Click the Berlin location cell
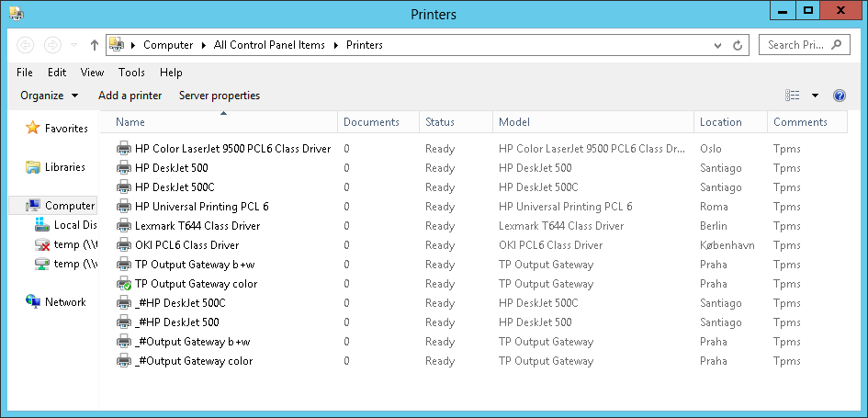868x418 pixels. (x=714, y=226)
